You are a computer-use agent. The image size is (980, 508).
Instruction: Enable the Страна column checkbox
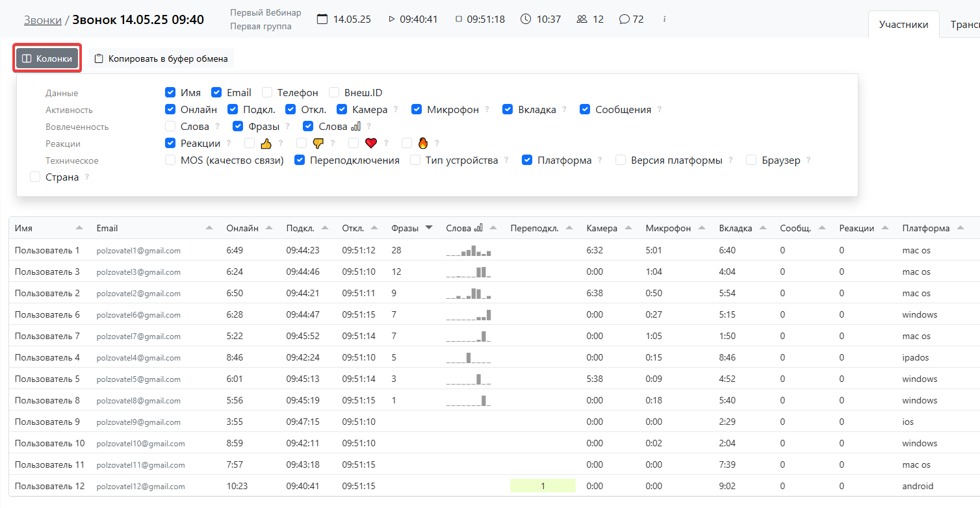coord(35,177)
